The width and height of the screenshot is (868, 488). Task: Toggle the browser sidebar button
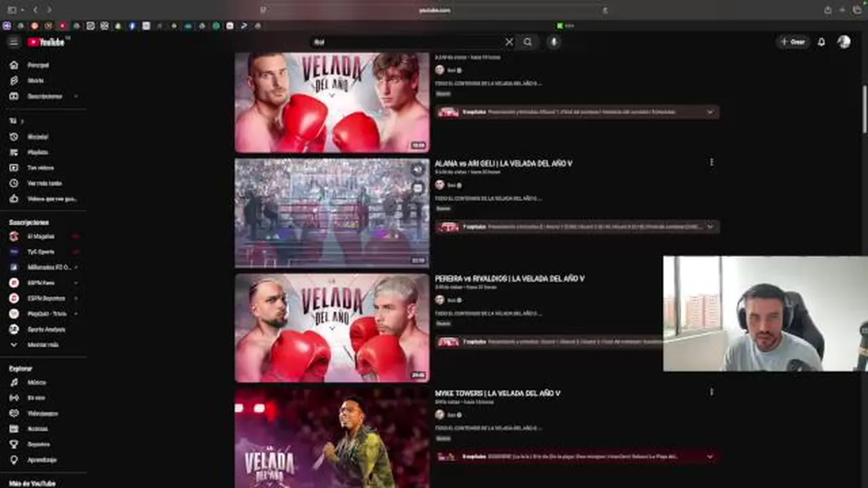point(12,10)
